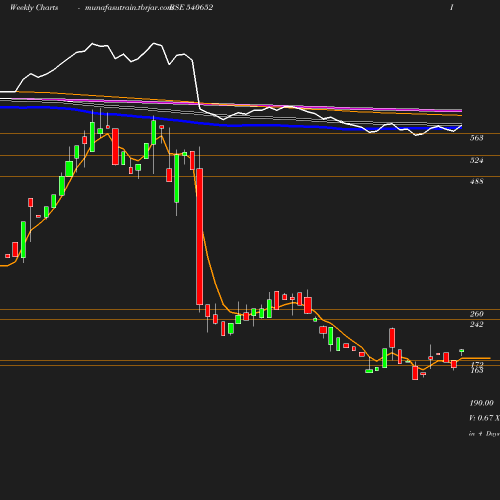Click the munafasutra website label
The width and height of the screenshot is (500, 500).
(128, 8)
